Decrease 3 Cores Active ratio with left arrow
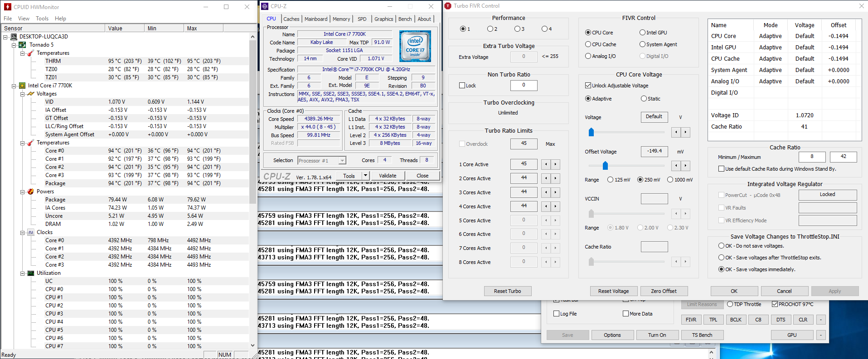Screen dimensions: 868x359 click(x=546, y=192)
